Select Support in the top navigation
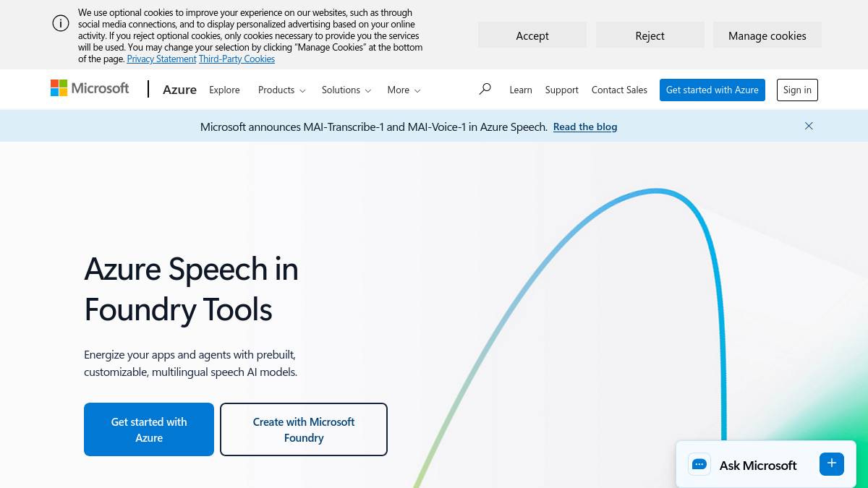Screen dimensions: 868x488 pyautogui.click(x=561, y=90)
